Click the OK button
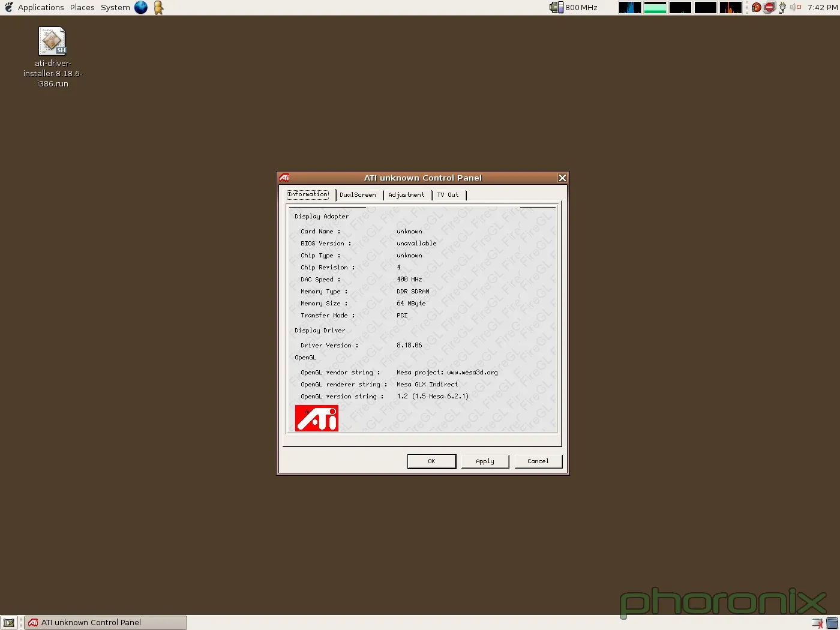 pyautogui.click(x=431, y=461)
